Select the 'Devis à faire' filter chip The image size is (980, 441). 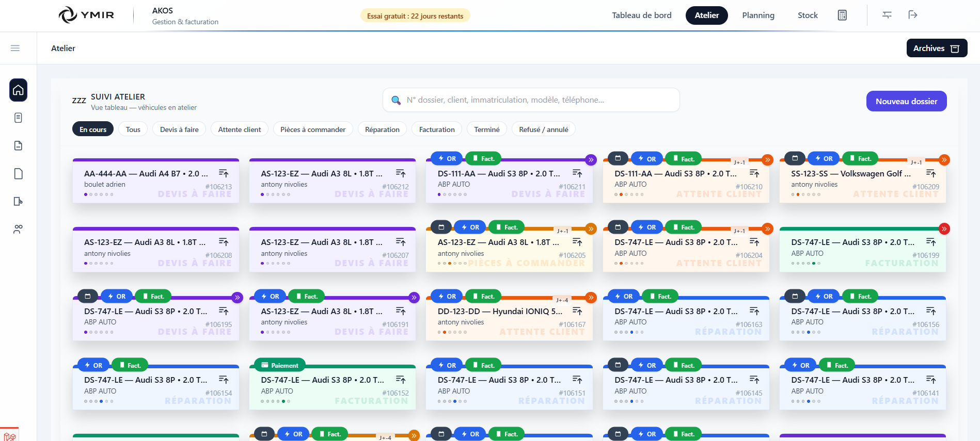(179, 129)
